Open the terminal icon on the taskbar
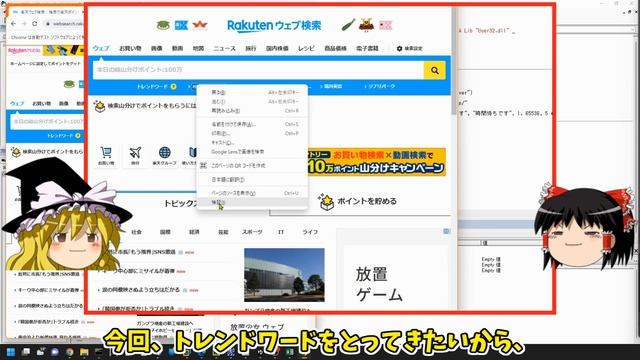The width and height of the screenshot is (640, 360). click(x=99, y=352)
